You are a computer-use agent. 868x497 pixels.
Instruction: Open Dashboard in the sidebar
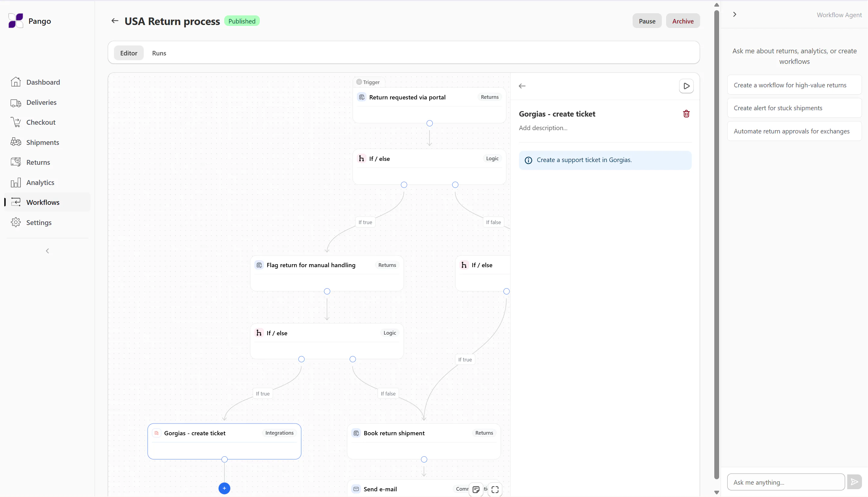[47, 82]
